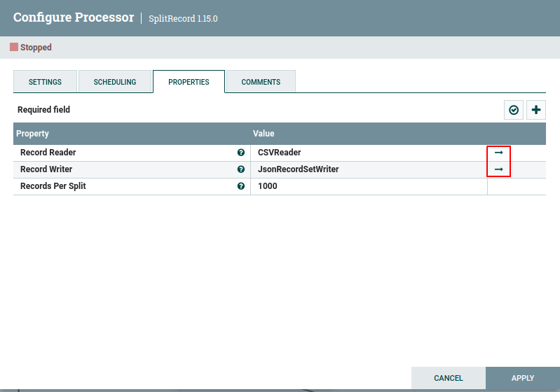Cancel the processor configuration

pos(449,378)
